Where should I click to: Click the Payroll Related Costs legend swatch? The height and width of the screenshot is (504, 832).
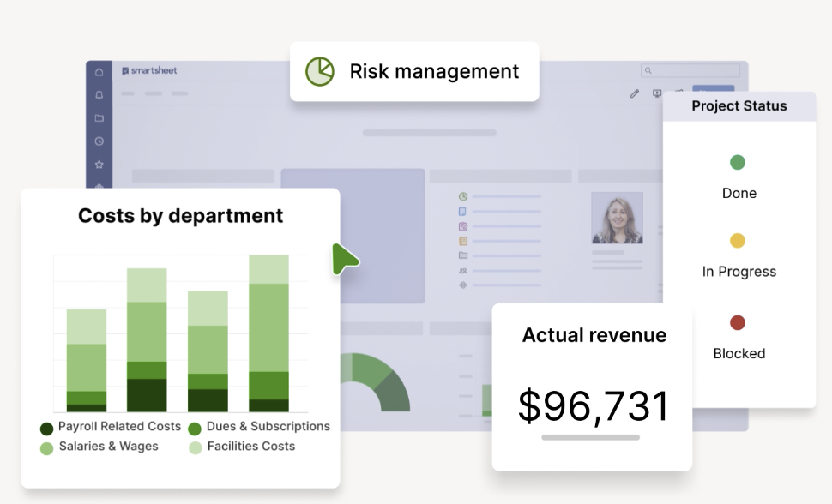coord(47,428)
